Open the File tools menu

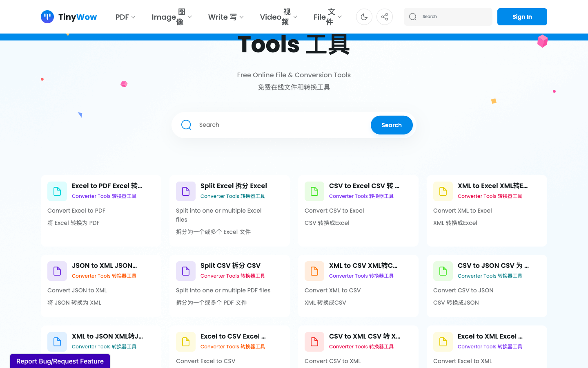coord(327,17)
